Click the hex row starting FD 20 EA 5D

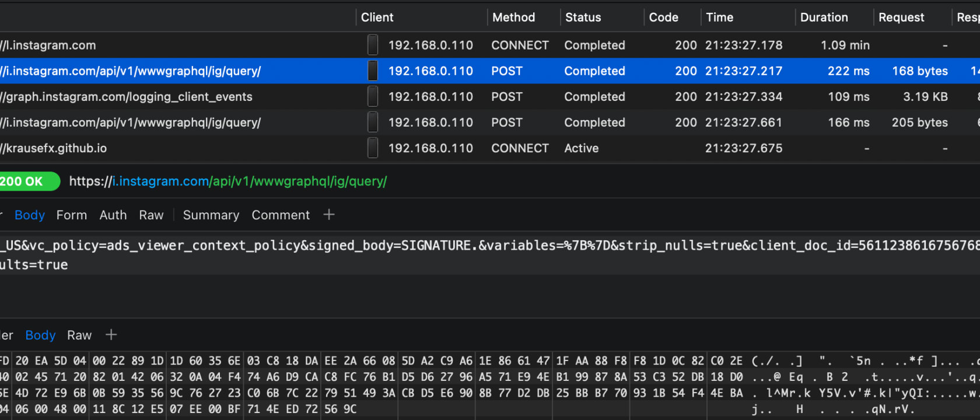point(372,360)
